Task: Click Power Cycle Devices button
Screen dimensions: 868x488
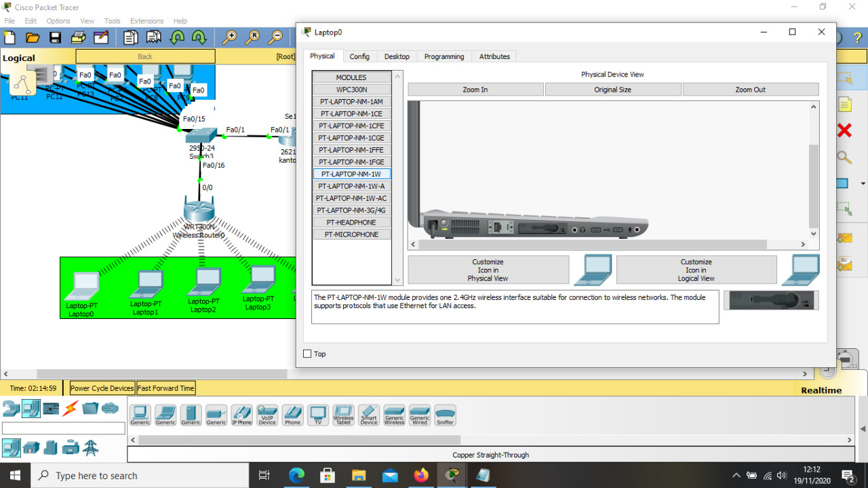Action: (102, 388)
